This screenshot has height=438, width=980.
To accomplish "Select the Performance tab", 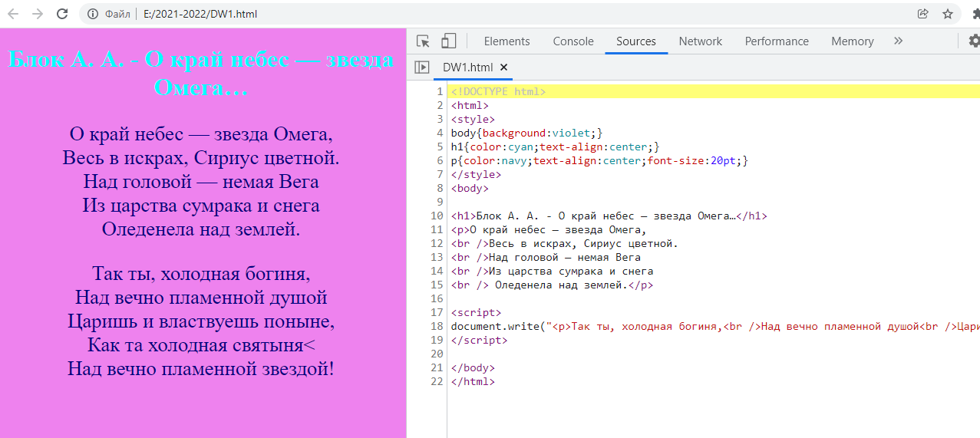I will tap(777, 41).
